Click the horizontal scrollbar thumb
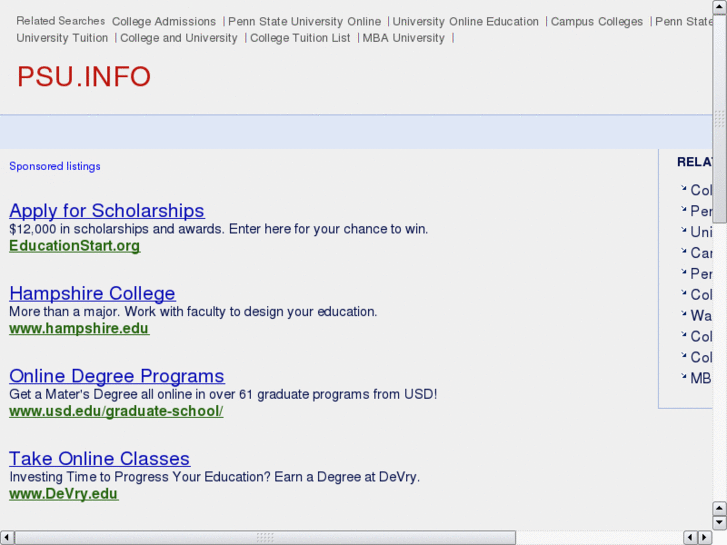727x545 pixels. [265, 538]
